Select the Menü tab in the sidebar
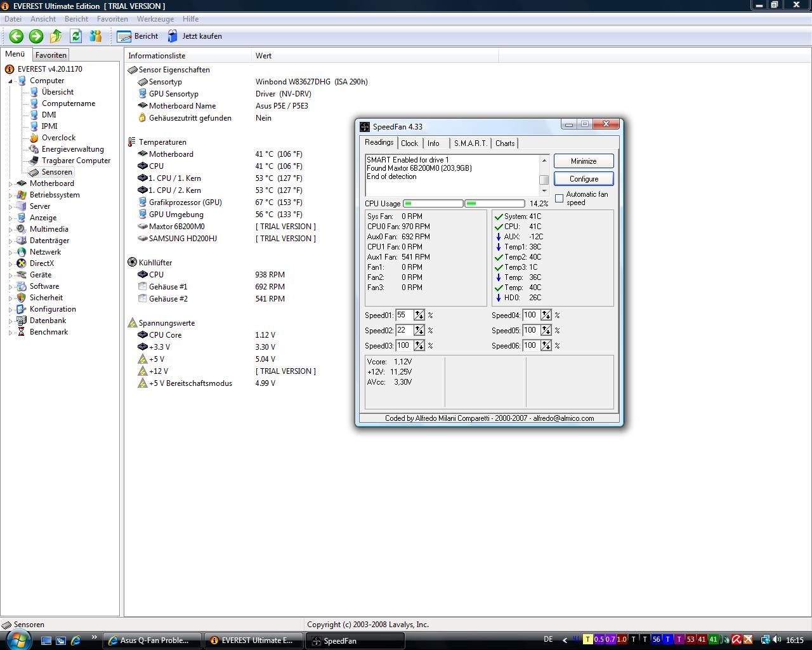The height and width of the screenshot is (650, 812). coord(15,54)
